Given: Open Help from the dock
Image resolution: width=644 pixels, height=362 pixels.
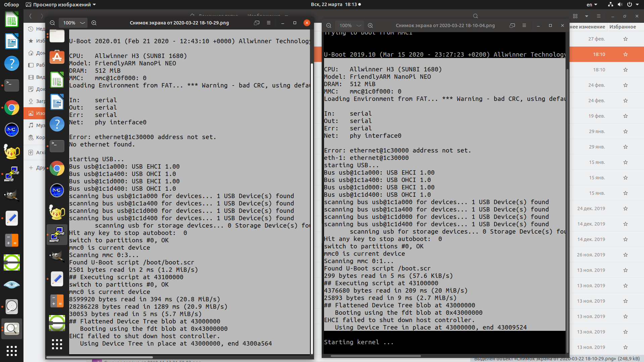Looking at the screenshot, I should point(12,63).
